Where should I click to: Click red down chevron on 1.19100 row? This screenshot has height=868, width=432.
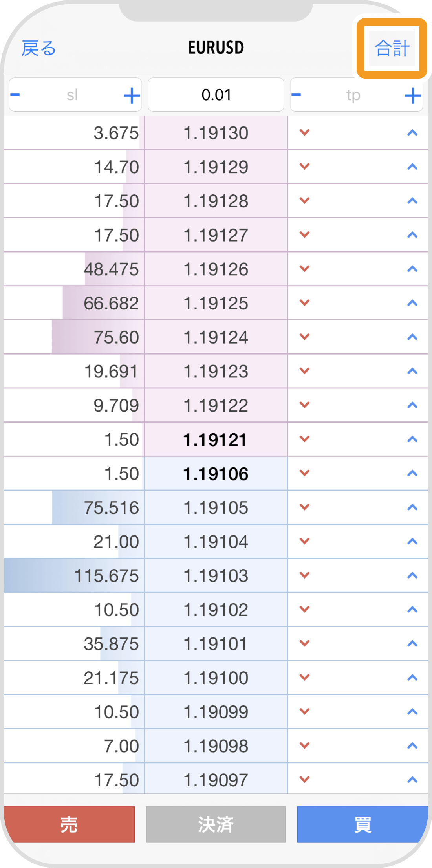coord(304,678)
